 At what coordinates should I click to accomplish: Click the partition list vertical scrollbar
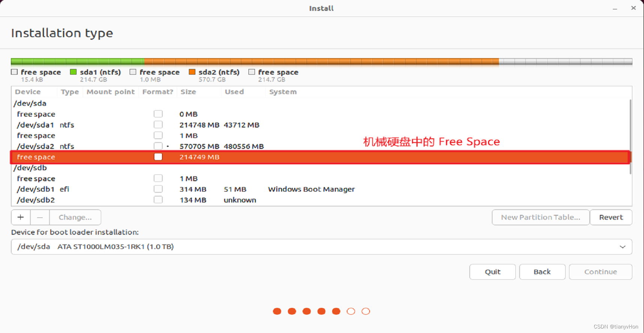pos(631,136)
